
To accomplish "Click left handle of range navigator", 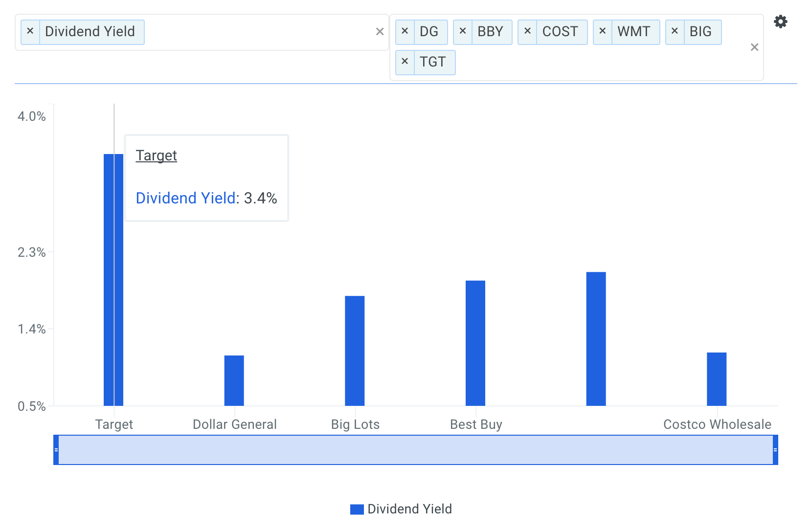I will pos(56,450).
